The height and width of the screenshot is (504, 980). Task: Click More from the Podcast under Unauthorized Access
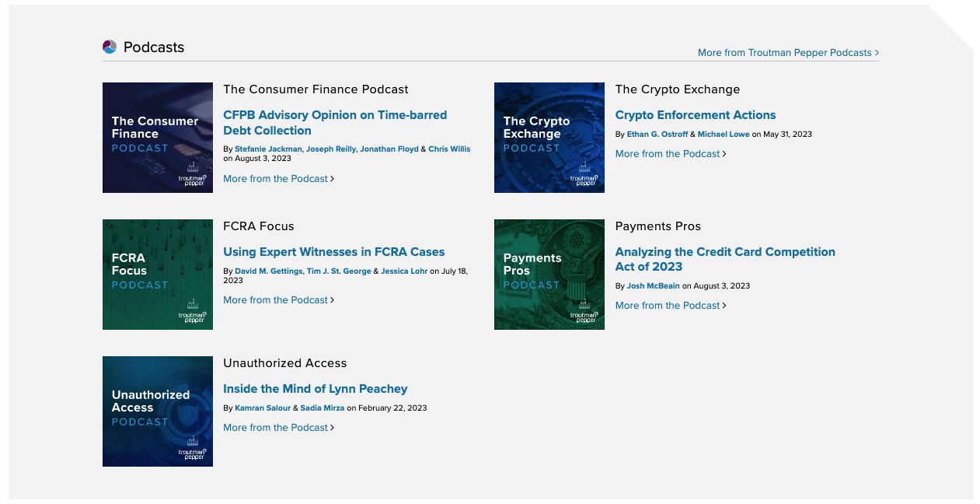(278, 428)
